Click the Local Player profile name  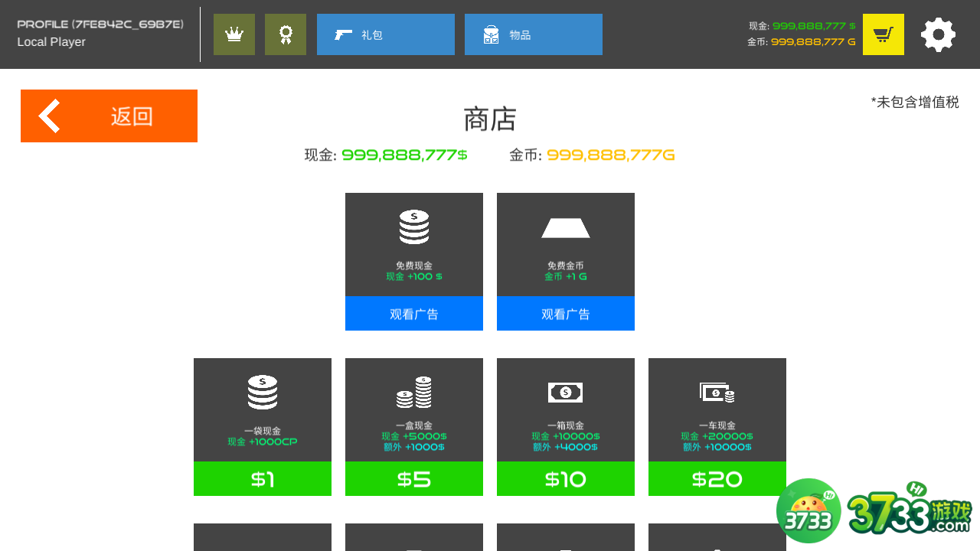[51, 42]
